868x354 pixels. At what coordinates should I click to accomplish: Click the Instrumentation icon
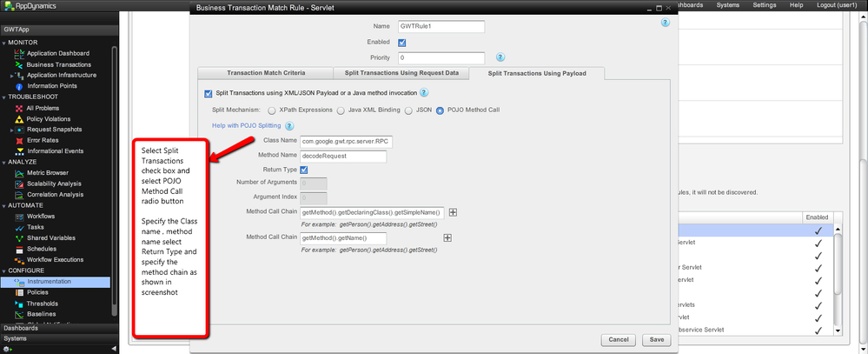point(19,282)
